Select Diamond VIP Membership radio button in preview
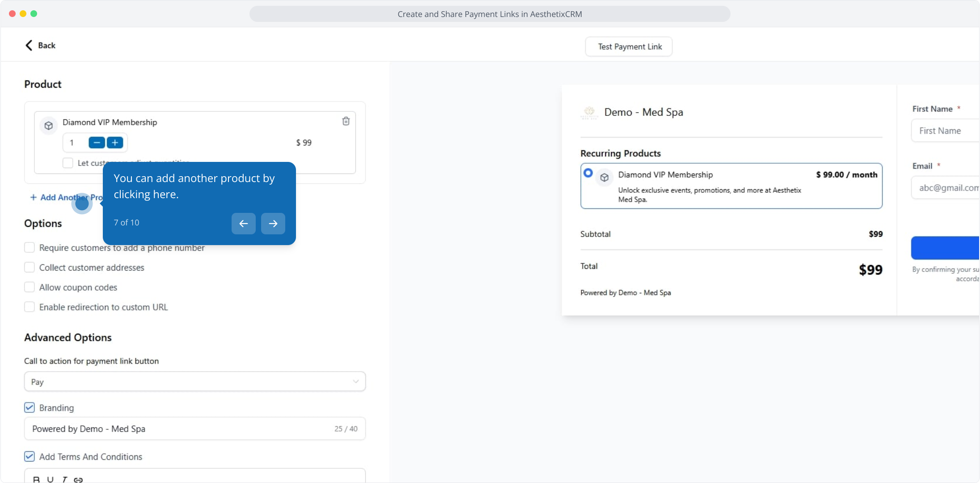This screenshot has height=483, width=980. 588,173
